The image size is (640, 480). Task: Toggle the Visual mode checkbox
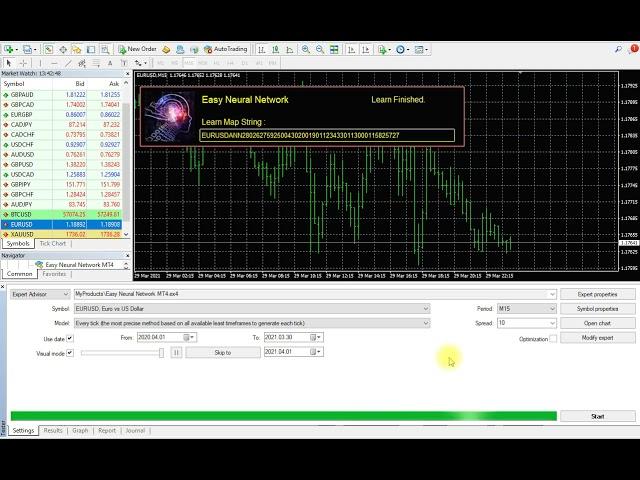point(70,353)
